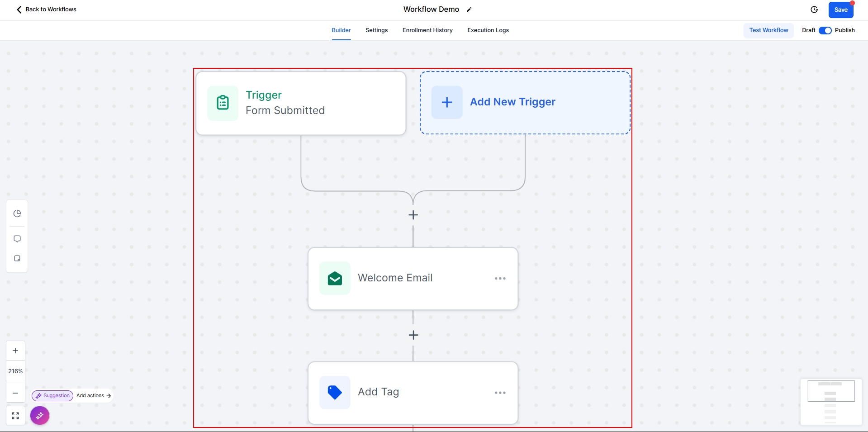Save the workflow

pyautogui.click(x=840, y=10)
